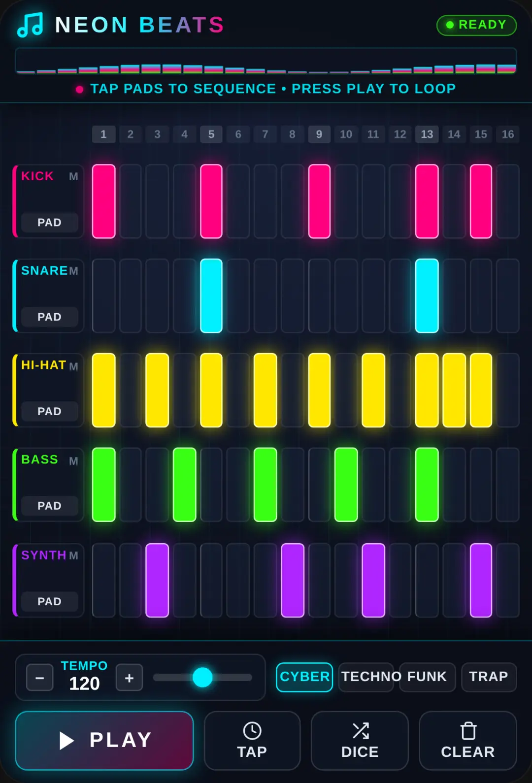Trigger the KICK PAD button
This screenshot has width=532, height=783.
[x=50, y=223]
